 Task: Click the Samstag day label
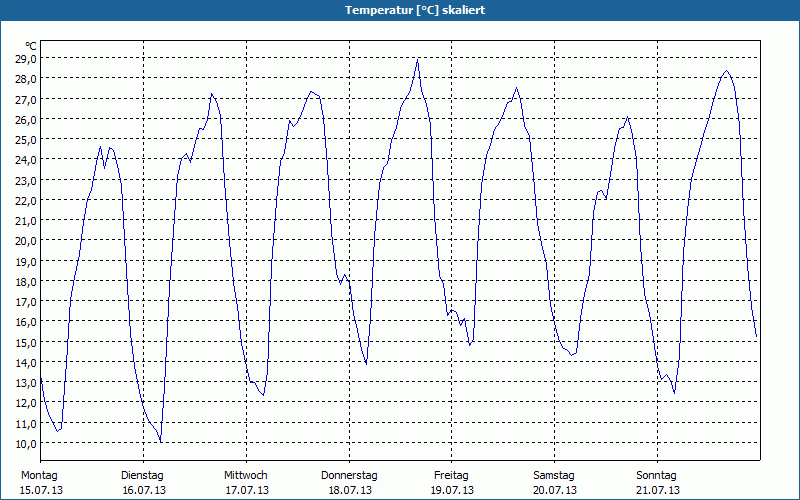coord(554,476)
